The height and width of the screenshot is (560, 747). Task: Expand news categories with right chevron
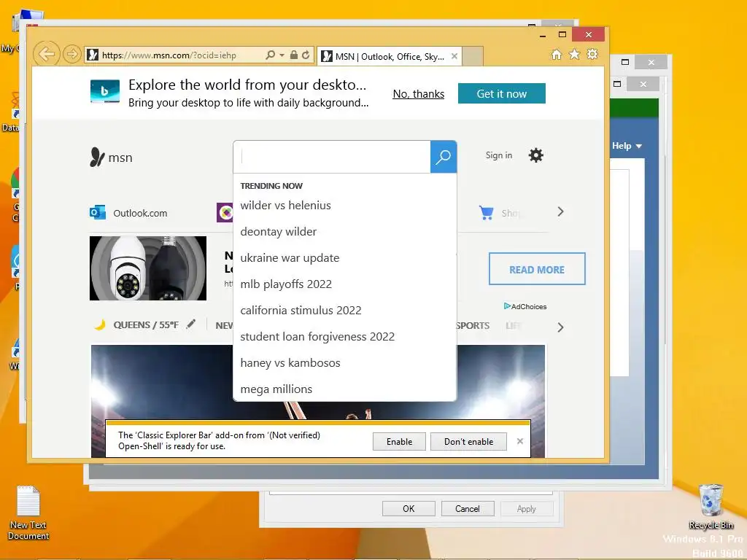(x=560, y=327)
